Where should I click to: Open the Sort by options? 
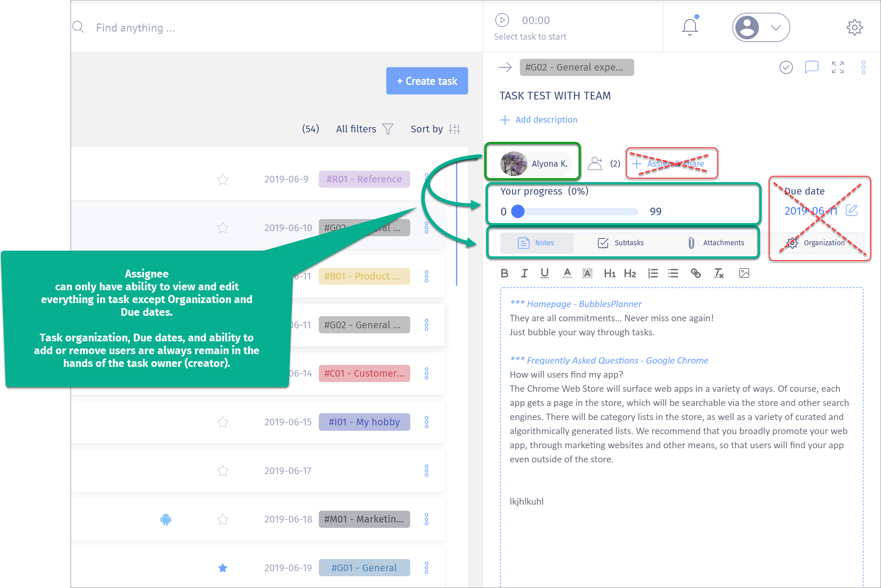pos(435,129)
